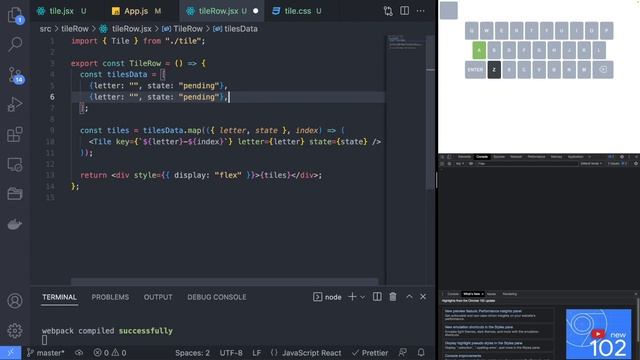
Task: Click the tileRow folder breadcrumb
Action: click(x=75, y=29)
